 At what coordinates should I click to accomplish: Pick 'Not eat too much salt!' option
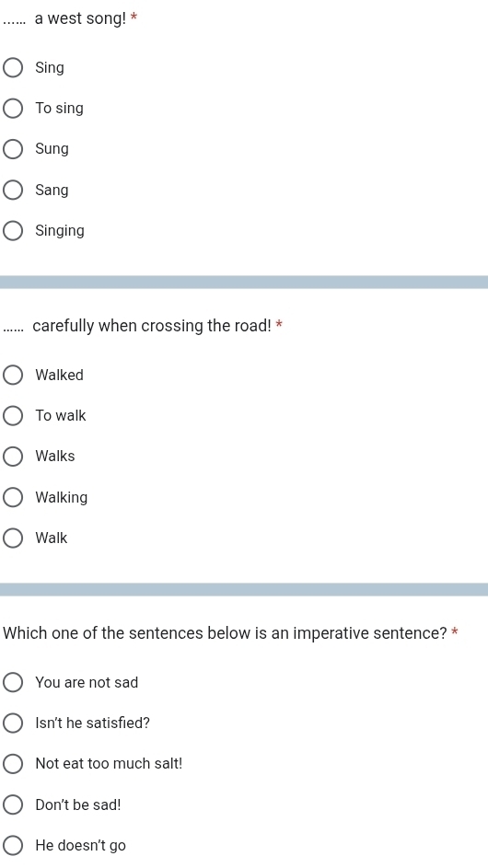(x=13, y=764)
